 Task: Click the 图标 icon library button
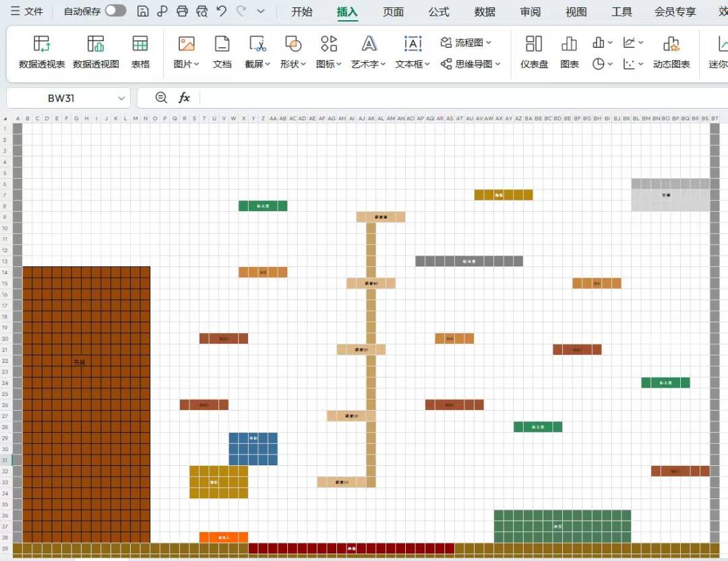pos(329,44)
